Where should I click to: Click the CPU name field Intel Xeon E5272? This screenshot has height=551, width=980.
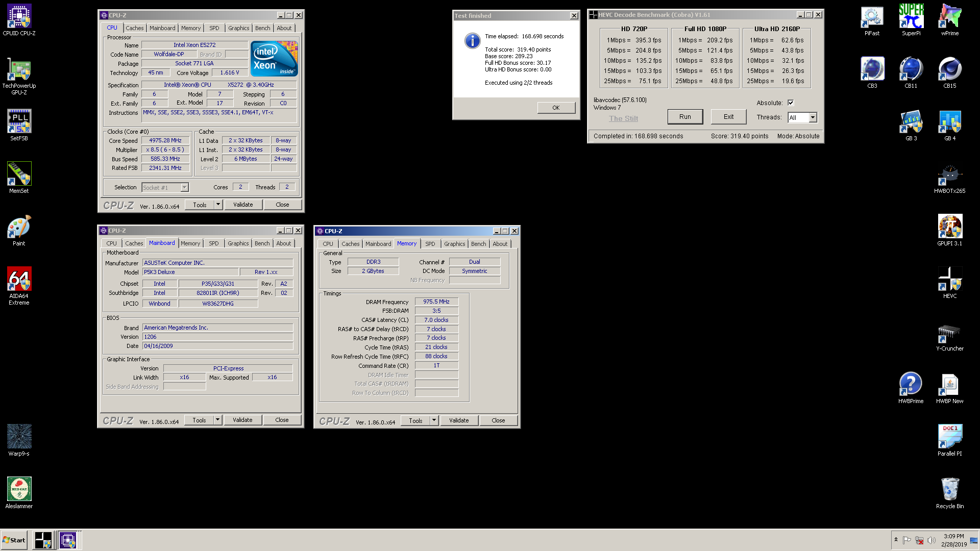pyautogui.click(x=194, y=45)
